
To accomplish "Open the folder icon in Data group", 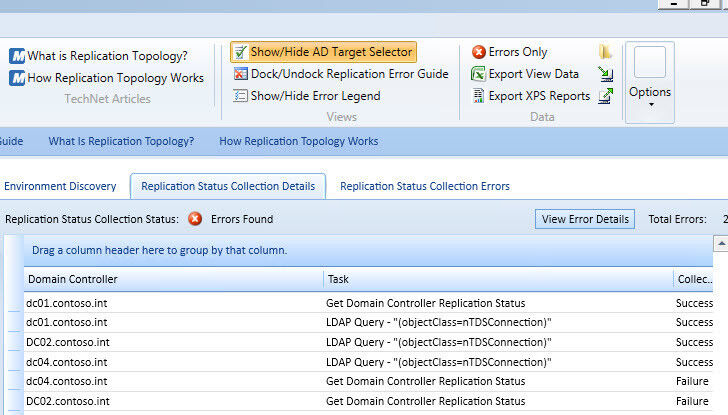I will click(x=606, y=52).
